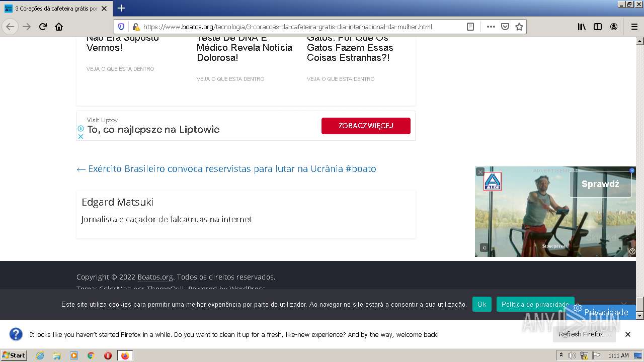Open 'To, co najlepsze na Liptowie' ad
This screenshot has width=644, height=362.
[153, 129]
